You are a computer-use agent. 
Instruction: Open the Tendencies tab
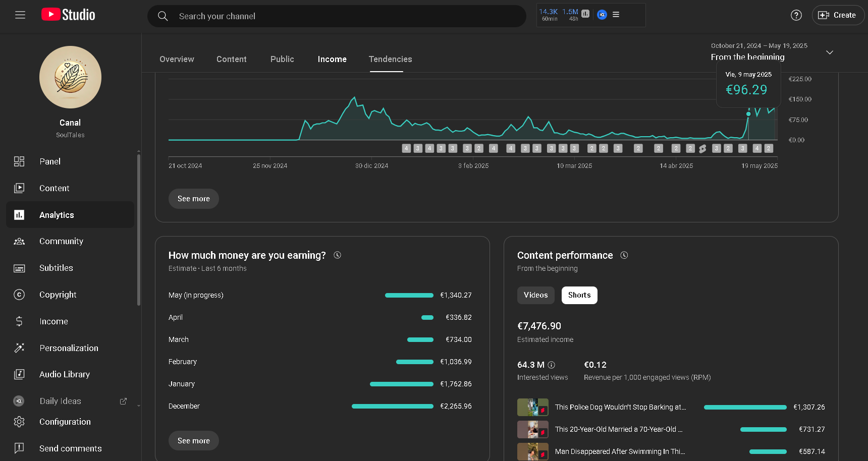(x=390, y=59)
